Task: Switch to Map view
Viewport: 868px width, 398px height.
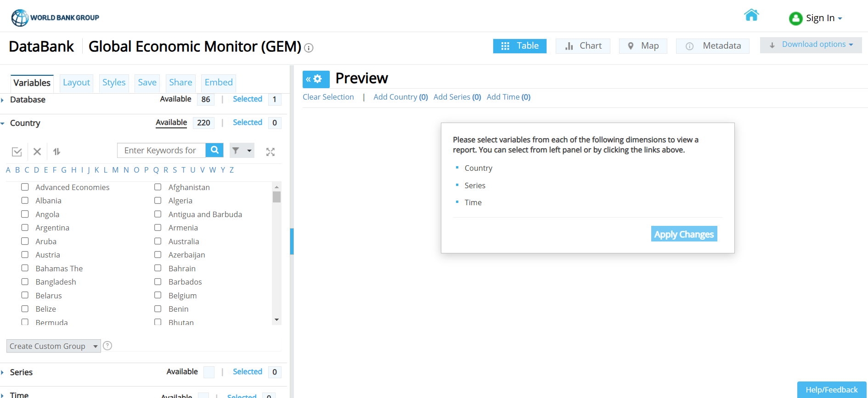Action: [x=643, y=46]
